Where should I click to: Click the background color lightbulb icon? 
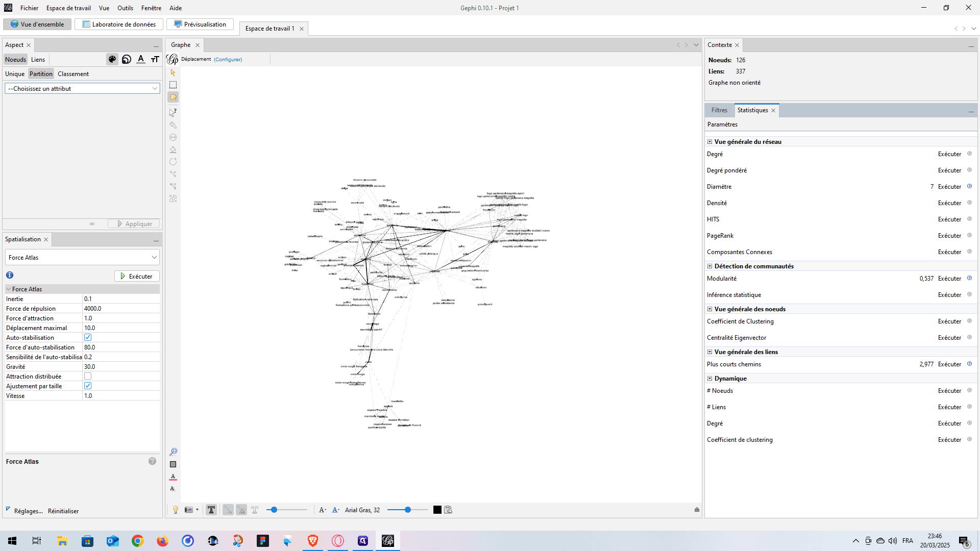(x=176, y=510)
